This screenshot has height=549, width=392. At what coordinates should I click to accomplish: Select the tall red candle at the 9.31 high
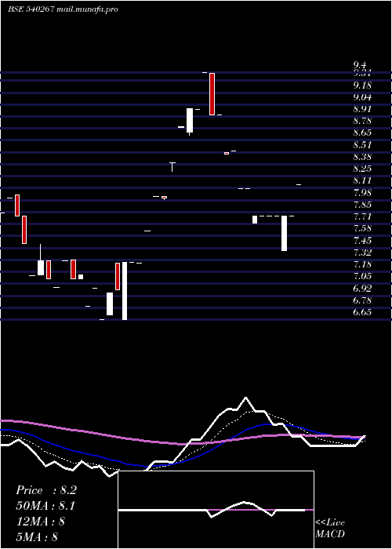[x=212, y=94]
